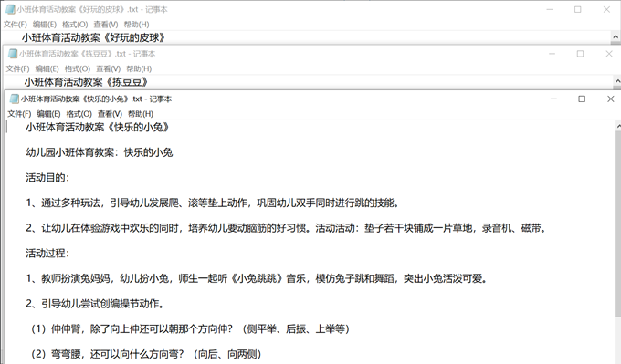Bring 好玩的皮球 window forward via its title

click(x=92, y=9)
